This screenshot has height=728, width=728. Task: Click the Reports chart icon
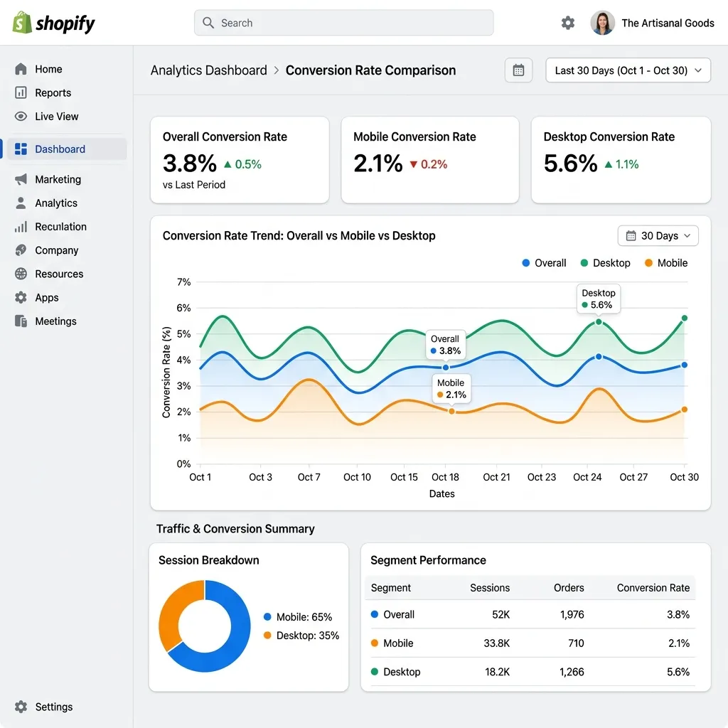21,93
